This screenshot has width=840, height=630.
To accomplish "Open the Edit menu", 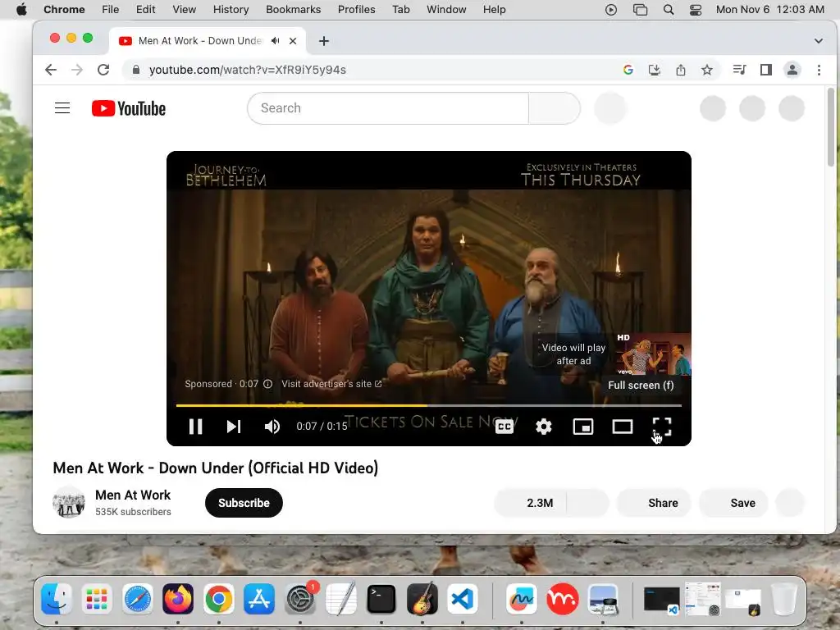I will coord(145,10).
